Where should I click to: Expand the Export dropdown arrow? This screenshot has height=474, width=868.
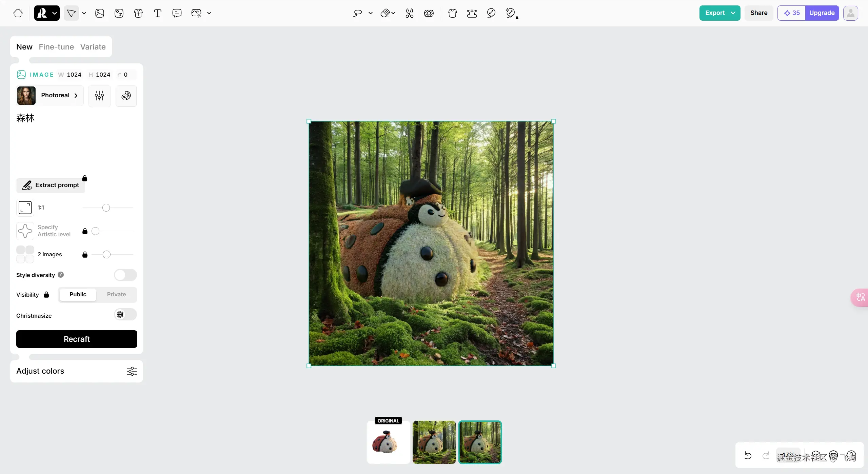(733, 13)
